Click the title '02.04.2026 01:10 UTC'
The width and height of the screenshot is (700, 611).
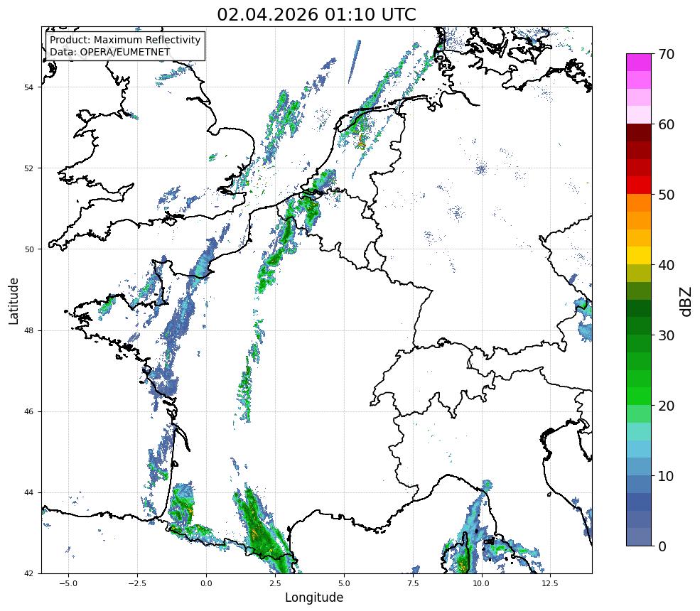[x=316, y=15]
